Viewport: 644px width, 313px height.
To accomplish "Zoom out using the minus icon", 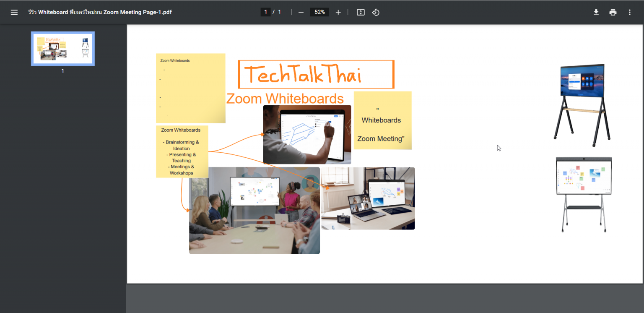I will tap(301, 12).
